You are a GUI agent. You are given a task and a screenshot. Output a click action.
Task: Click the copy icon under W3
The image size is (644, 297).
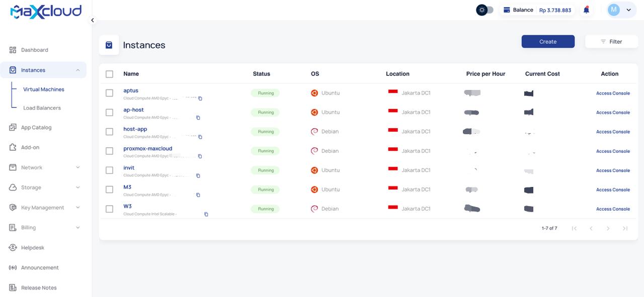pyautogui.click(x=206, y=214)
